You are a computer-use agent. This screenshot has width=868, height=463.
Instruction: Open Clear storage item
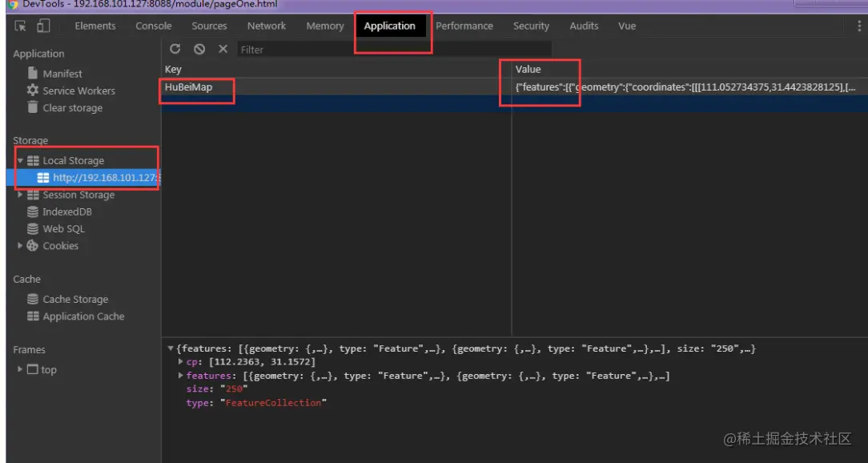tap(73, 108)
